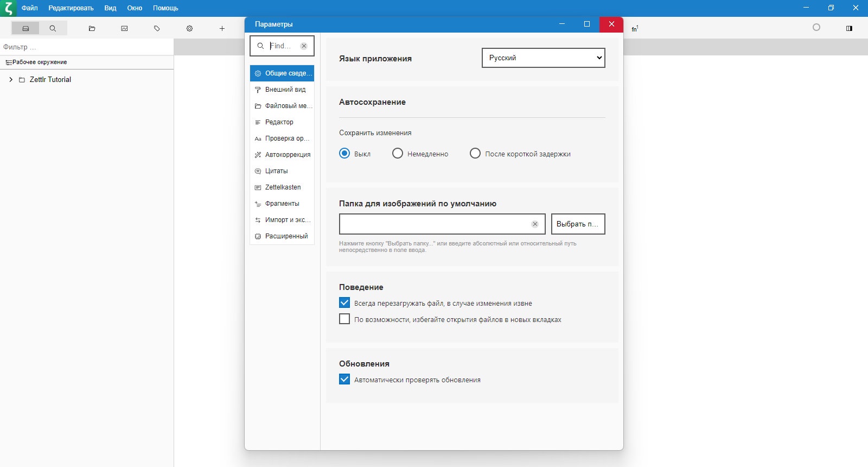Clear the default image folder field

(535, 224)
